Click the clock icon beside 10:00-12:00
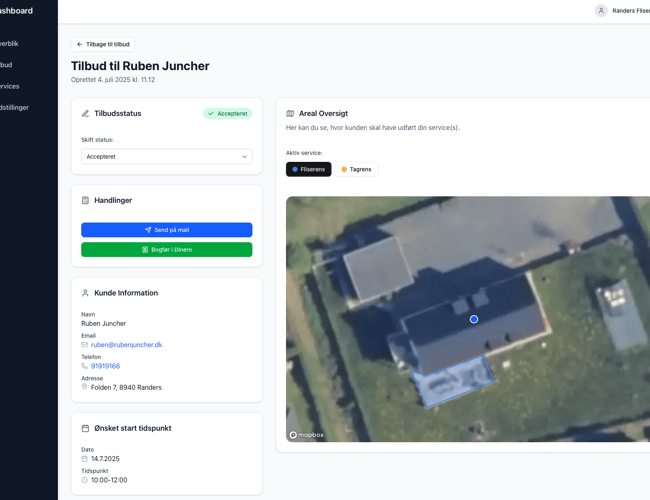650x500 pixels. [85, 480]
